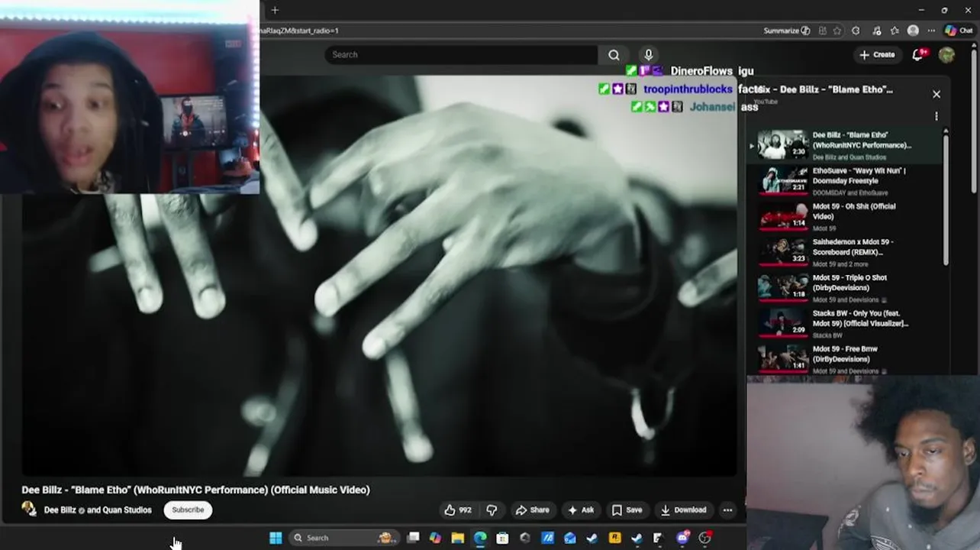Viewport: 980px width, 550px height.
Task: Click the Share button
Action: (532, 510)
